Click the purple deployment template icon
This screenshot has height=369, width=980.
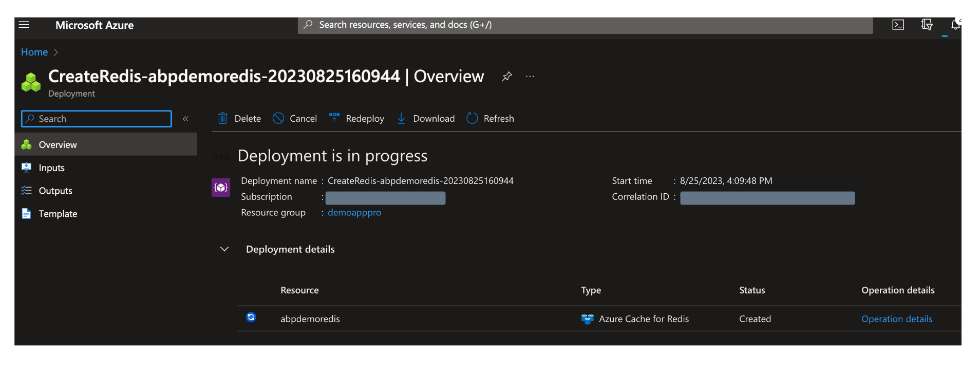pos(221,188)
